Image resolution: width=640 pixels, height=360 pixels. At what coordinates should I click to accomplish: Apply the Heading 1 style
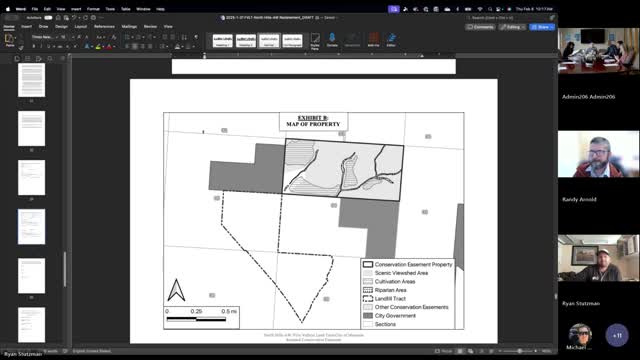pyautogui.click(x=223, y=40)
